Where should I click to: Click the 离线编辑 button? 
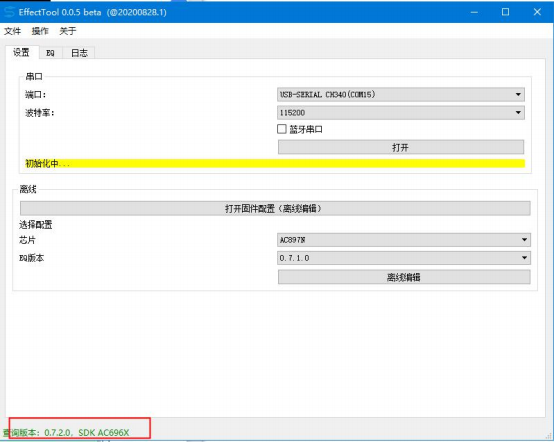pyautogui.click(x=404, y=277)
